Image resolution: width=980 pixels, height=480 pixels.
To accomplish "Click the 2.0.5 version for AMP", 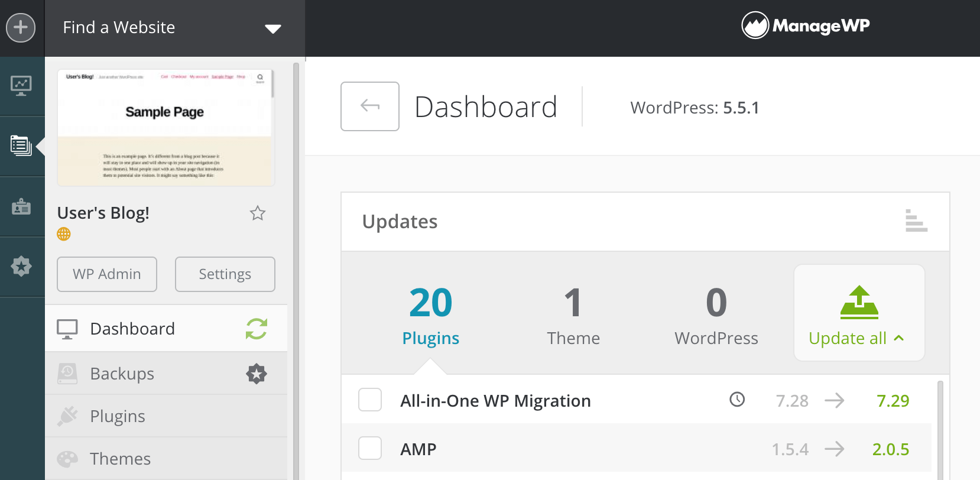I will 891,449.
